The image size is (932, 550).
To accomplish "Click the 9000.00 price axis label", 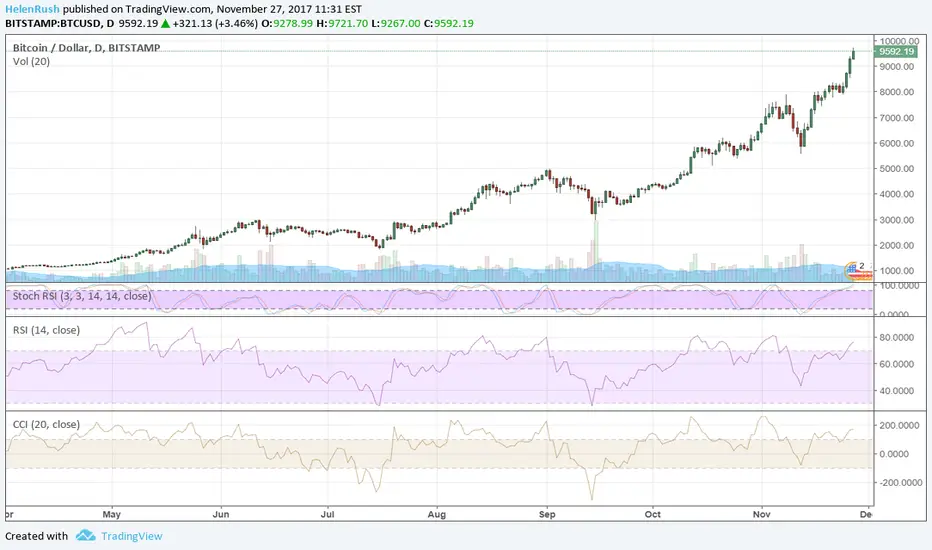I will pyautogui.click(x=897, y=67).
